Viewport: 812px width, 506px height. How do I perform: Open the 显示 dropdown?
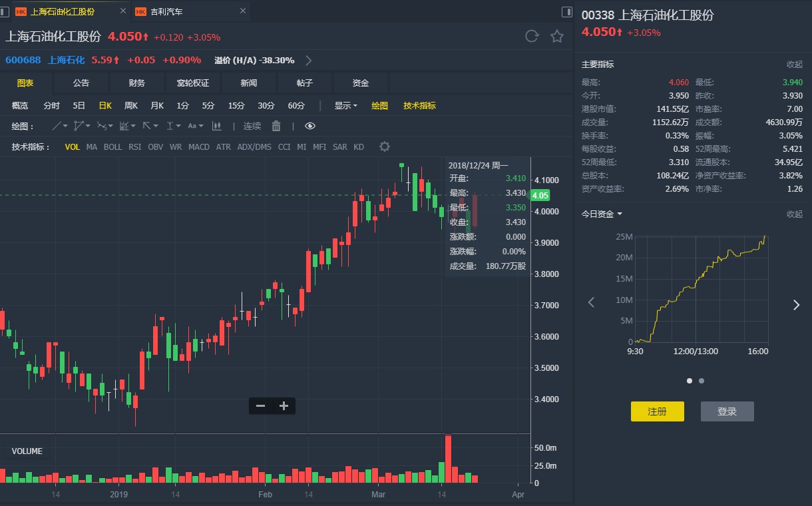pos(345,106)
